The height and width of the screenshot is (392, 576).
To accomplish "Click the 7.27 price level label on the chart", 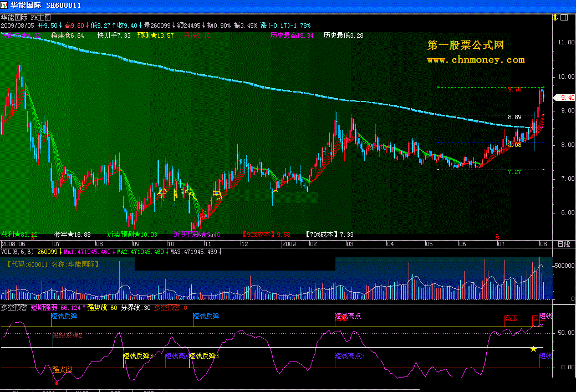I will pos(514,172).
